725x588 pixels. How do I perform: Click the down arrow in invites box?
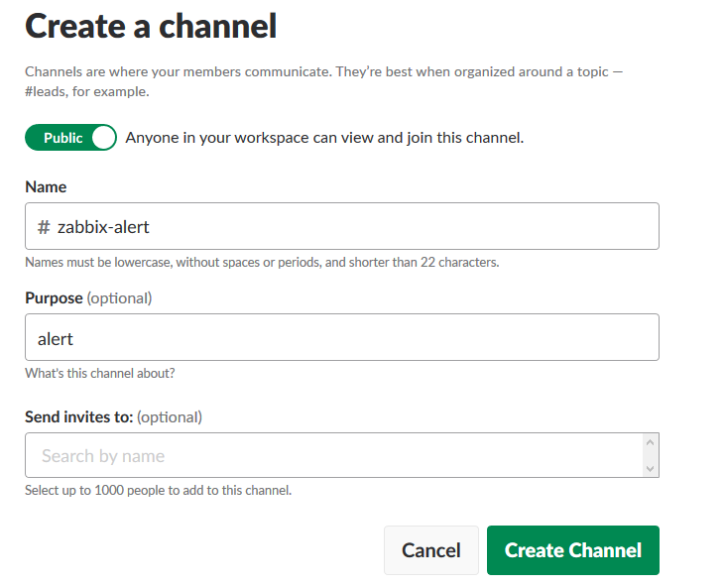tap(650, 468)
